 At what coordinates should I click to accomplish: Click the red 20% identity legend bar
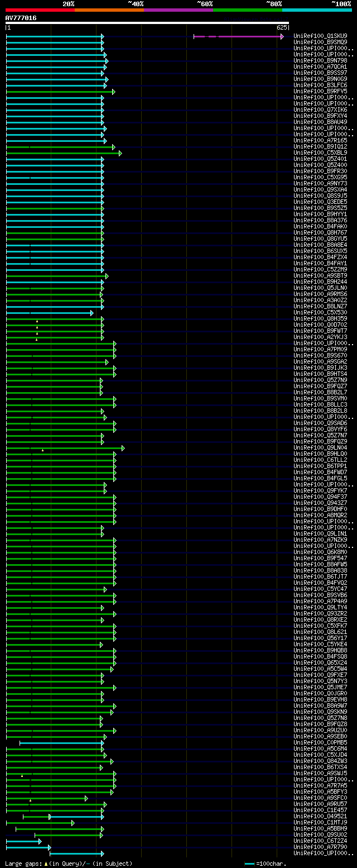[x=40, y=9]
